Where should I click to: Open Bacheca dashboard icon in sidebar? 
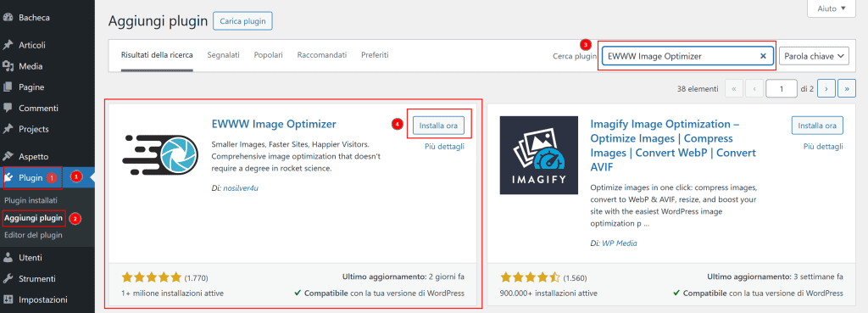pos(8,18)
